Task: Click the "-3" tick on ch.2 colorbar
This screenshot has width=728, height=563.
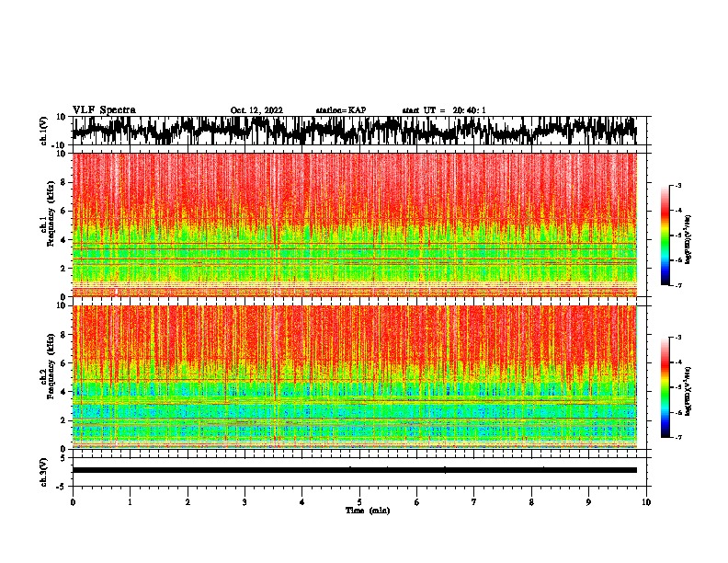Action: (678, 338)
